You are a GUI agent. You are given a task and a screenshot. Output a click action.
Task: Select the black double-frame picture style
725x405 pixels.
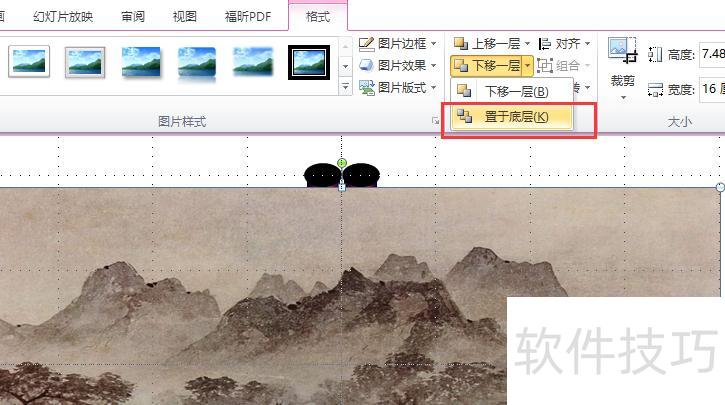pyautogui.click(x=309, y=62)
